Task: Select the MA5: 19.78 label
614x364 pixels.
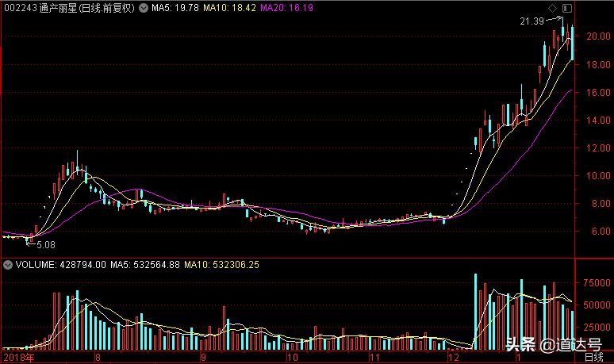Action: (x=175, y=8)
